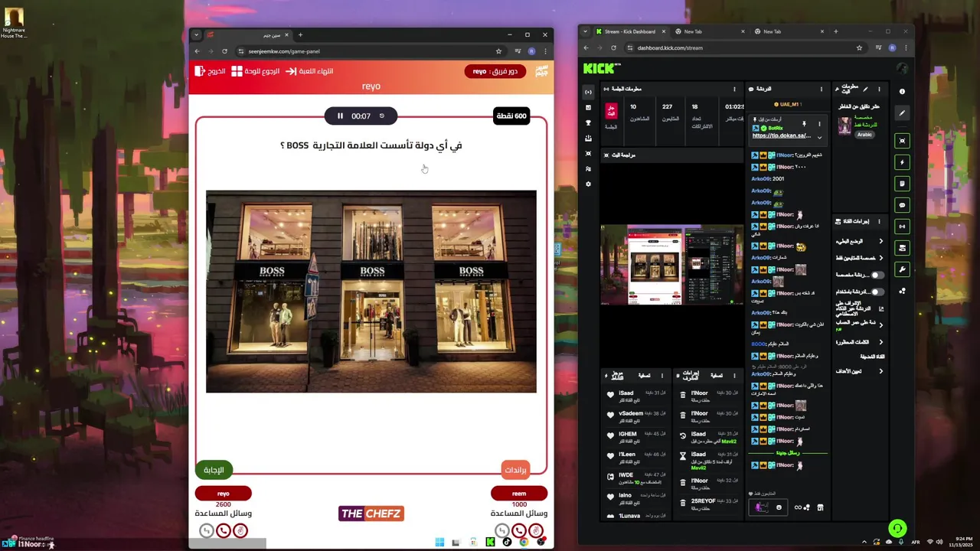Click the BOSS storefront question image

coord(371,292)
